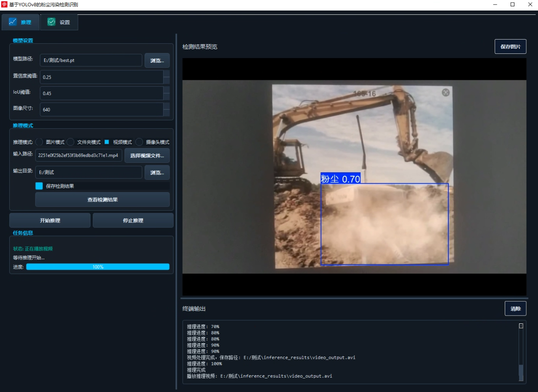Click the chart icon on the 推理 tab
The image size is (538, 392).
(x=13, y=22)
